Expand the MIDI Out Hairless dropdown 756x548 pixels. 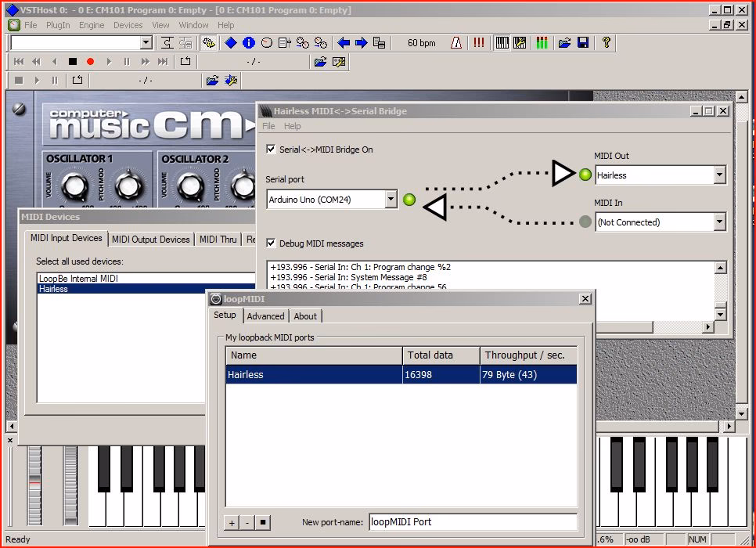pos(719,175)
